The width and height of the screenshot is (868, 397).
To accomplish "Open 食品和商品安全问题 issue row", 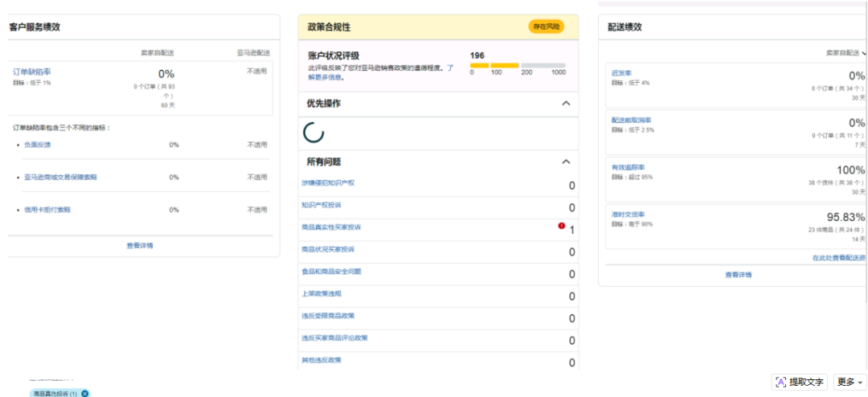I will 438,274.
